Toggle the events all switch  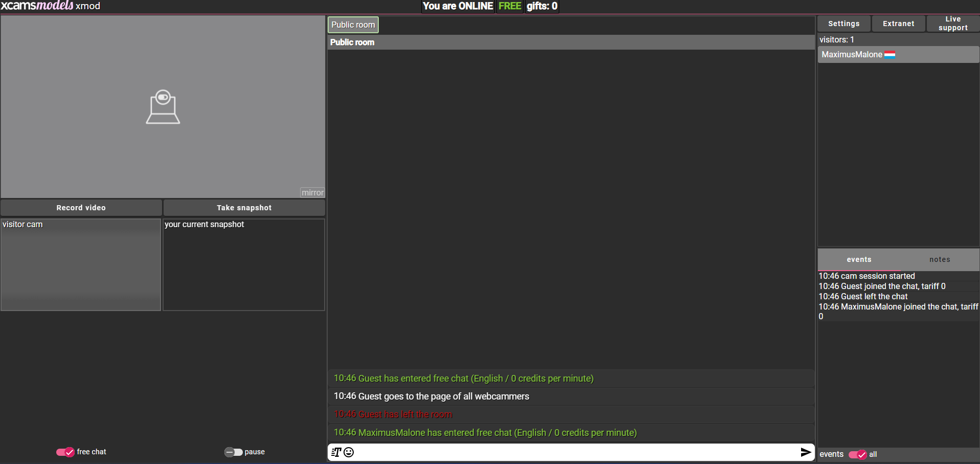coord(857,454)
